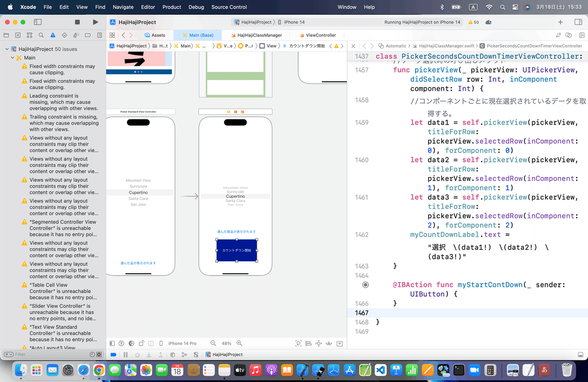Image resolution: width=588 pixels, height=382 pixels.
Task: Collapse the HajiHajiProject 50 issues group
Action: tap(7, 49)
